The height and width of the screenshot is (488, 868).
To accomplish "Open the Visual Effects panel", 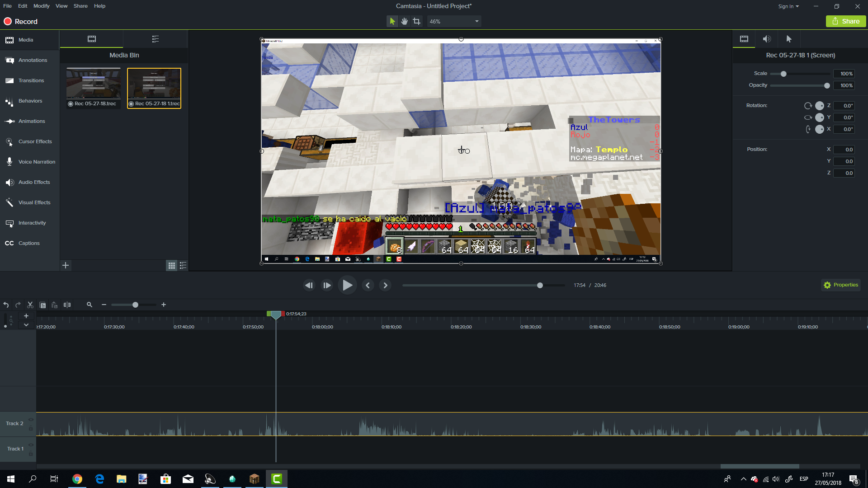I will point(29,202).
